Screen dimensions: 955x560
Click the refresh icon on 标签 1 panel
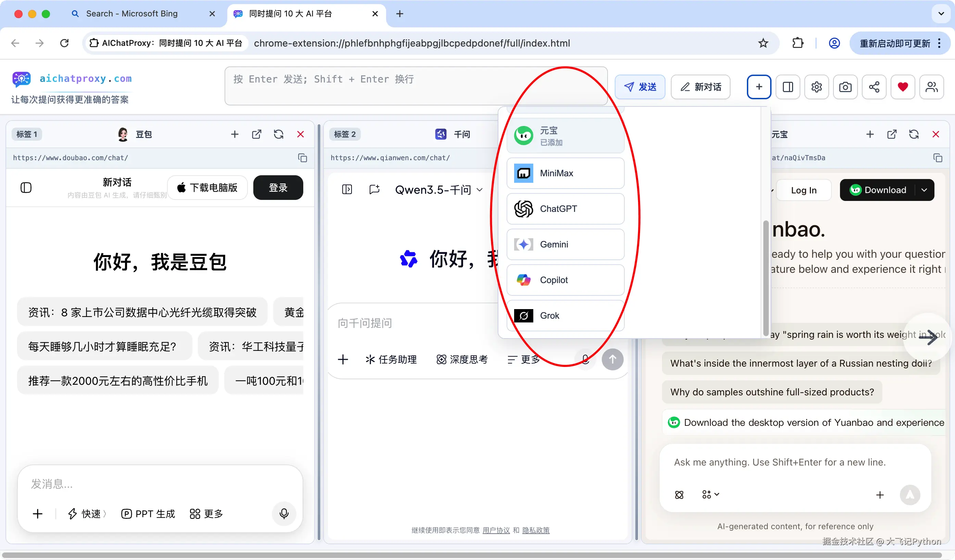279,134
